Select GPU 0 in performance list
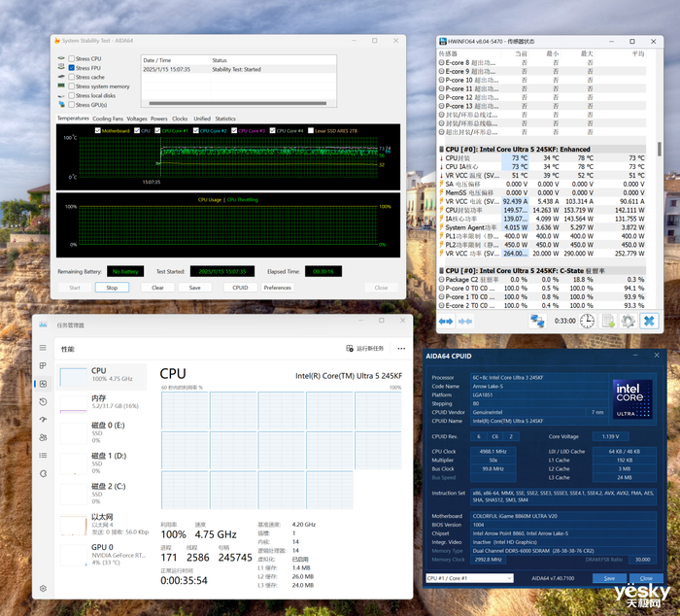The image size is (680, 616). coord(102,555)
